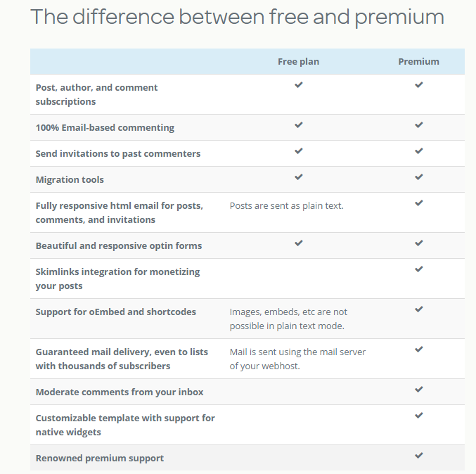
Task: Select the Premium column header
Action: pyautogui.click(x=418, y=62)
